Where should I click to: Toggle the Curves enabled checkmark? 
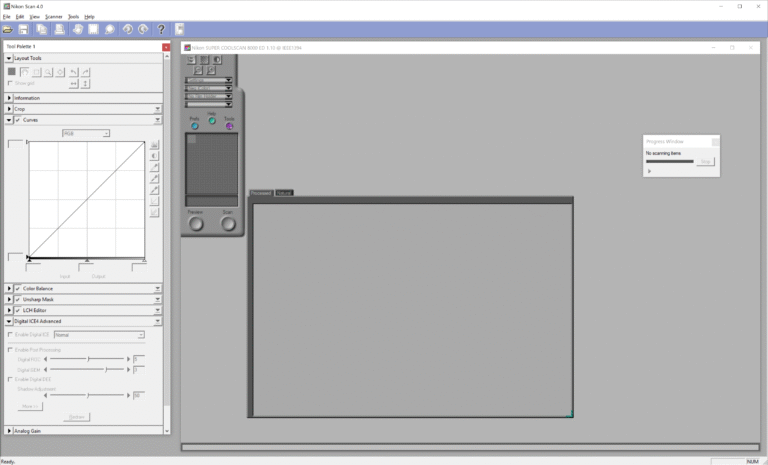click(18, 119)
